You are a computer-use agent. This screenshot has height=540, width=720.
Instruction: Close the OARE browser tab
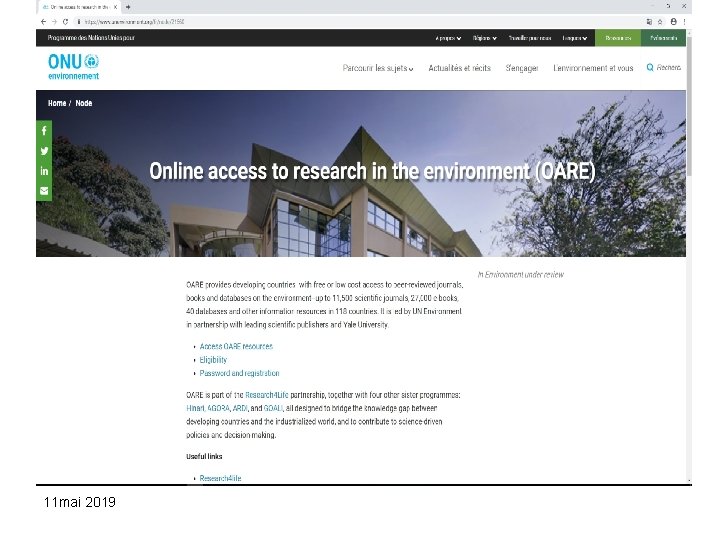115,7
